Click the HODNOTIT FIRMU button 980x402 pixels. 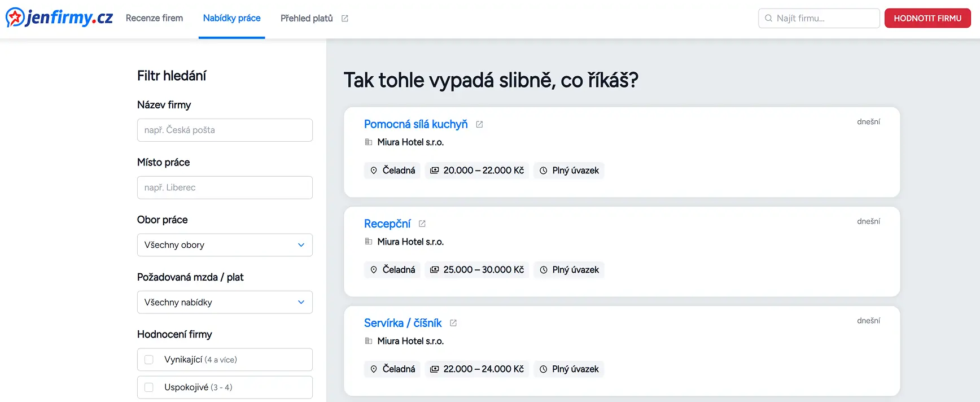tap(928, 18)
